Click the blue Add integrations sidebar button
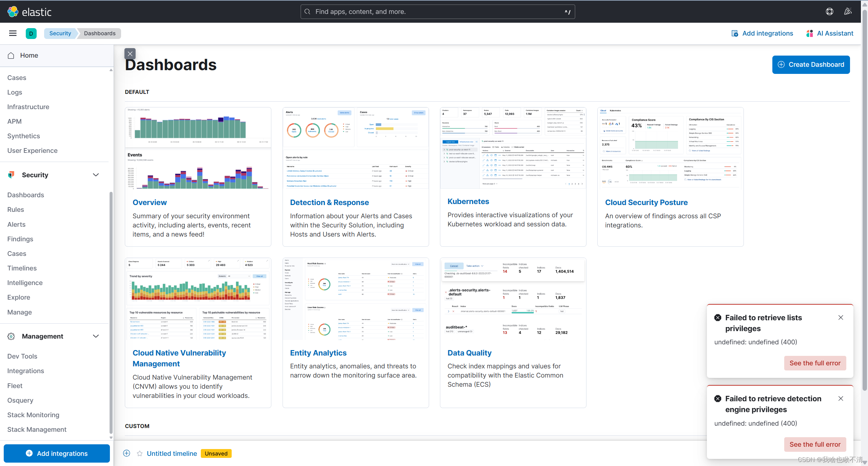Viewport: 868px width, 466px height. (x=57, y=453)
